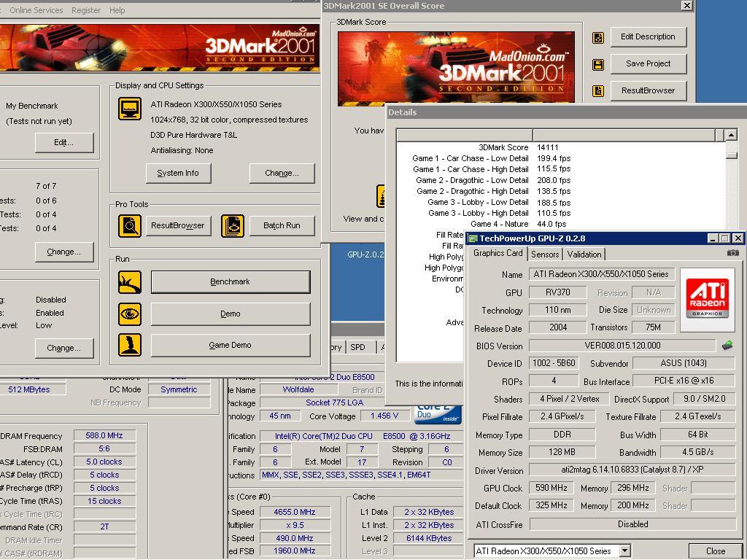The width and height of the screenshot is (747, 560).
Task: Click the GPU Clock 590 MHz field
Action: [x=551, y=488]
